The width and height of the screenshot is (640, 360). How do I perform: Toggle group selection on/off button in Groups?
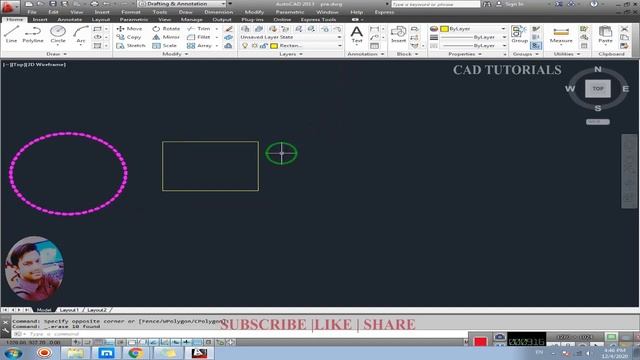click(x=536, y=46)
